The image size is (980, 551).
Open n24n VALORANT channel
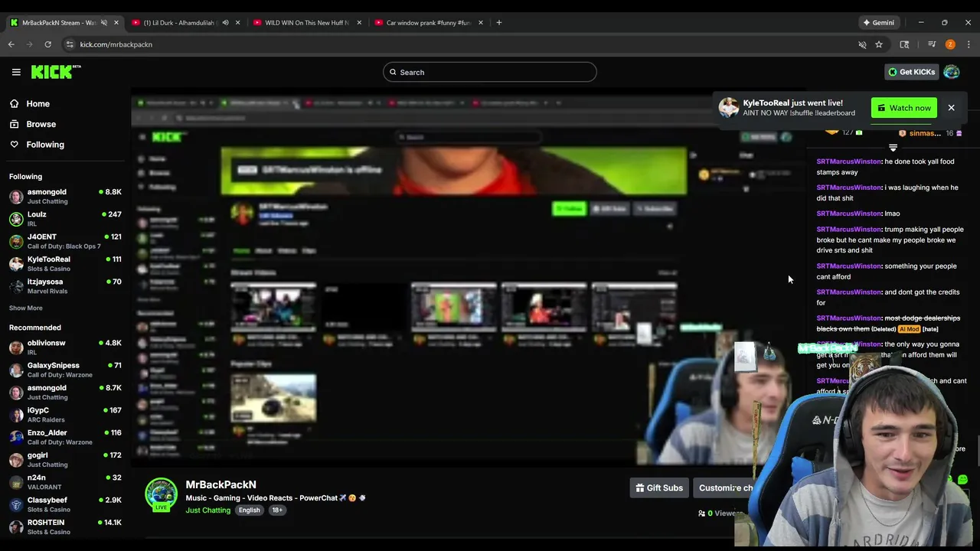tap(64, 482)
